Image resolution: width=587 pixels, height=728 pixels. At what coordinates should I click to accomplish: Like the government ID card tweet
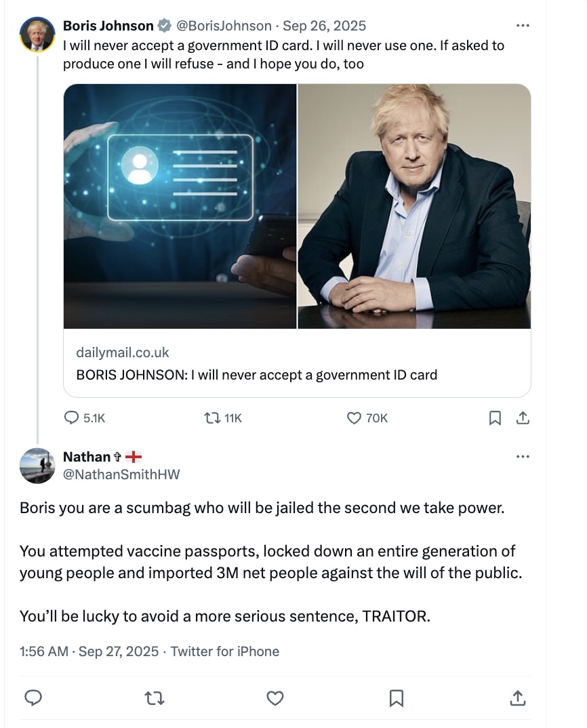point(355,418)
